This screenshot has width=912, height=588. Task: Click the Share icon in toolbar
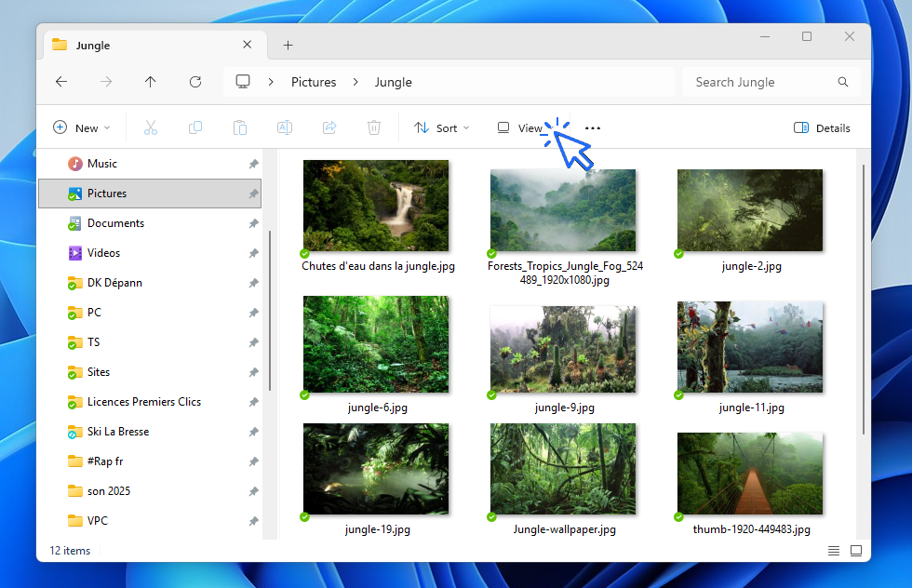329,128
